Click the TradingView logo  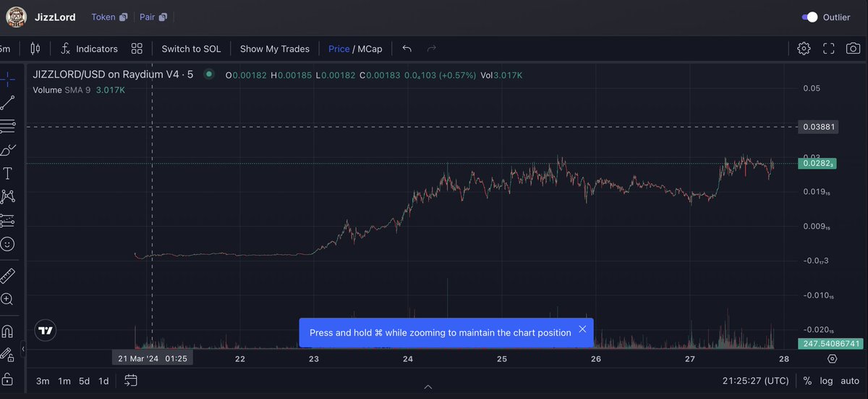pos(46,330)
